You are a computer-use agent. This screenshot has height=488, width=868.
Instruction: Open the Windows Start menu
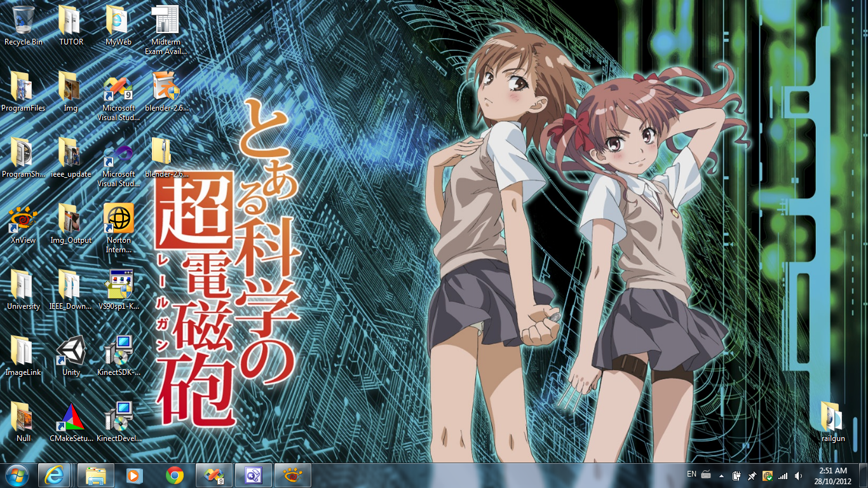tap(17, 475)
